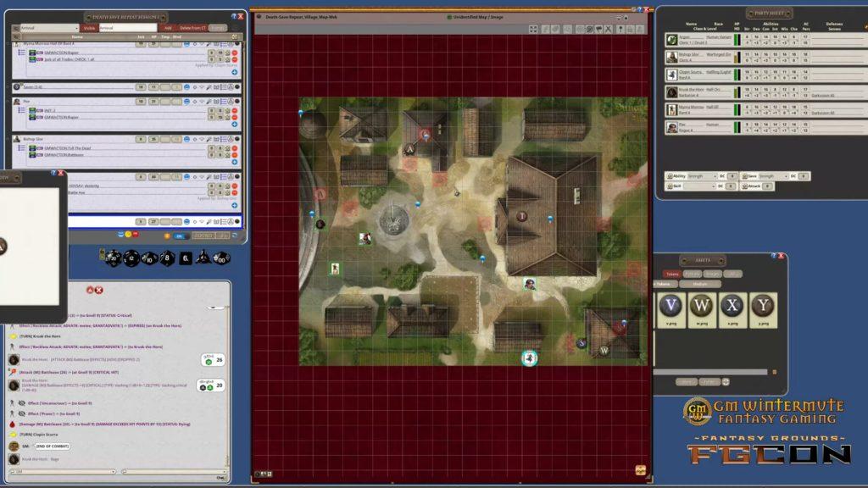The width and height of the screenshot is (868, 488).
Task: Toggle GM action toggle in tracker footer
Action: click(180, 236)
